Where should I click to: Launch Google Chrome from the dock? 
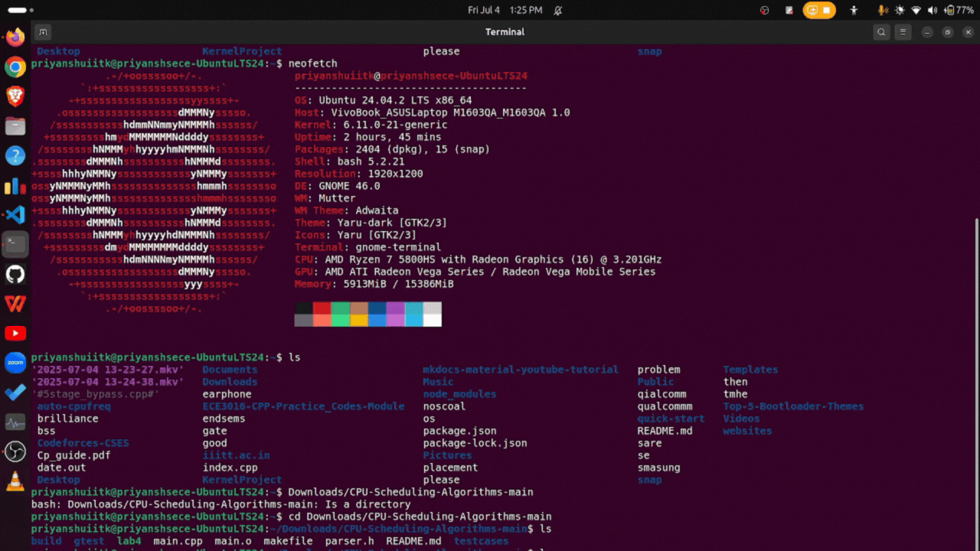(x=15, y=67)
